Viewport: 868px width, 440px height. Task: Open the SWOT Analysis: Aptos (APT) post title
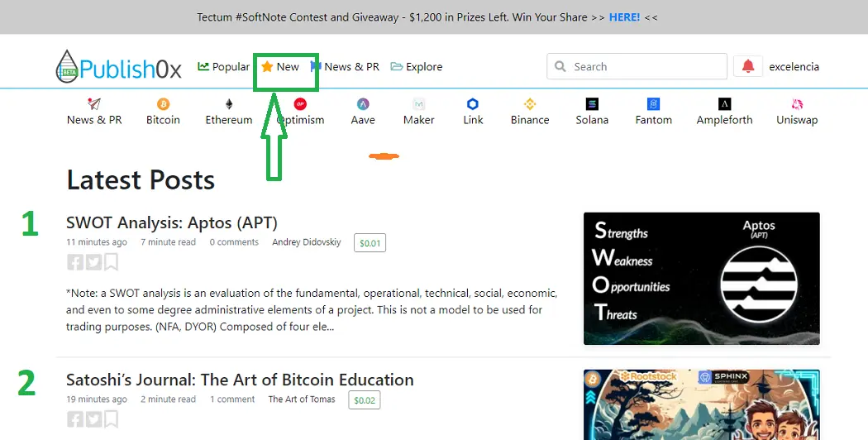tap(172, 222)
